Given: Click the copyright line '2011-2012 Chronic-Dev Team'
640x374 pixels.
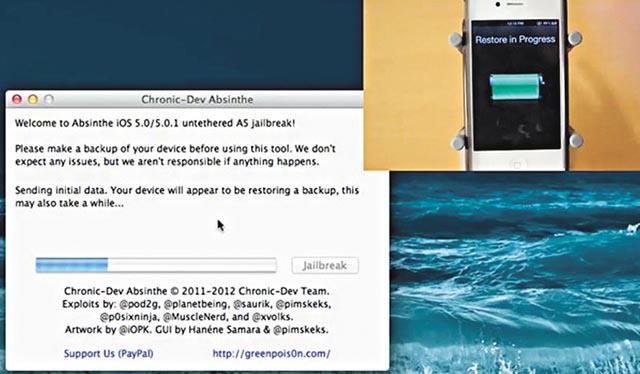Looking at the screenshot, I should [196, 291].
